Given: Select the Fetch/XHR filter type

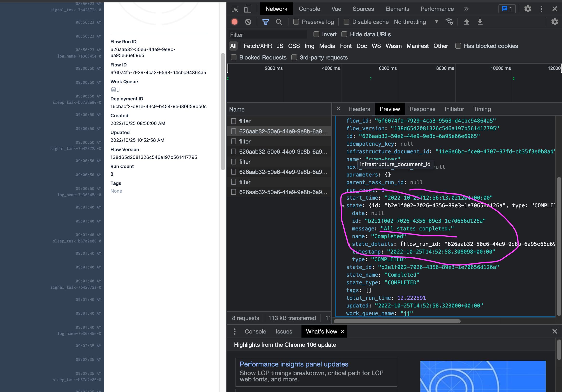Looking at the screenshot, I should tap(257, 46).
